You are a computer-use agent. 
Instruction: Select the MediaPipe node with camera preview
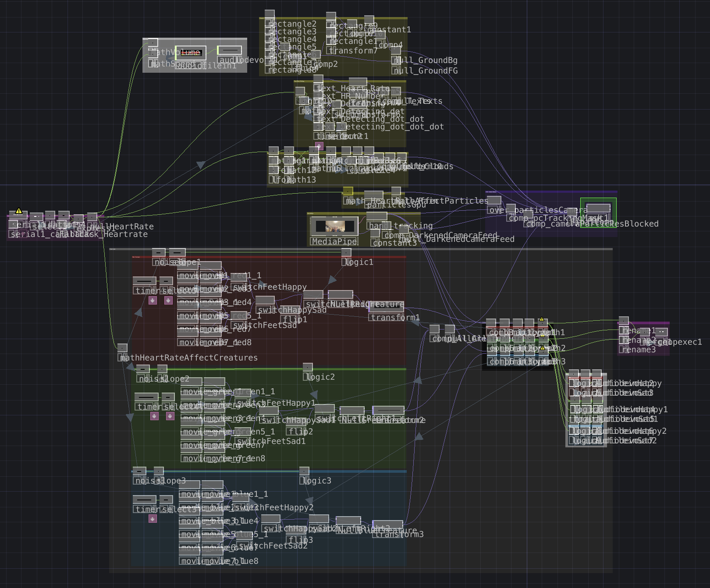tap(334, 227)
